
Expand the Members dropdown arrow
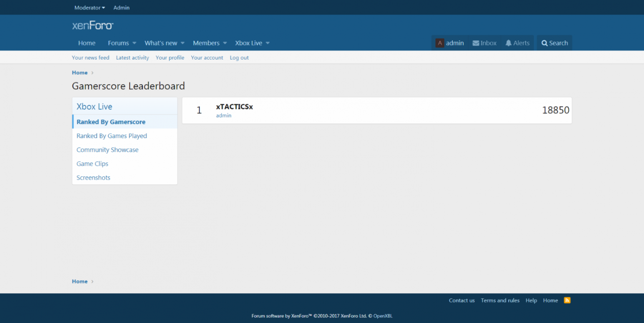pos(225,43)
